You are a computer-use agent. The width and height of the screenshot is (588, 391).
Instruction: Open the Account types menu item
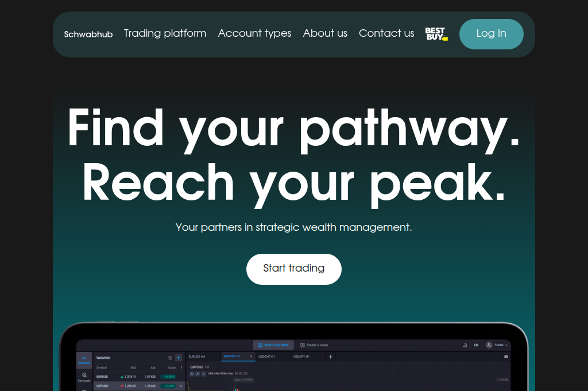(x=254, y=33)
